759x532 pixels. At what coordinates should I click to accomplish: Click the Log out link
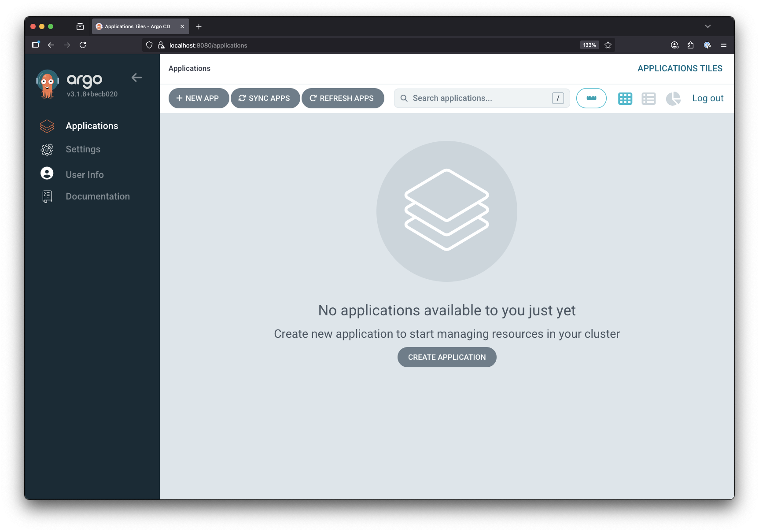tap(707, 98)
